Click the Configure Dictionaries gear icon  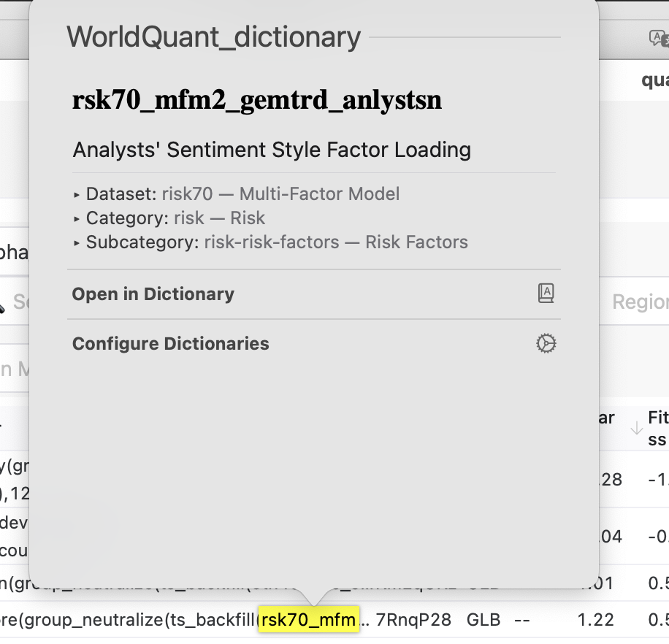546,343
